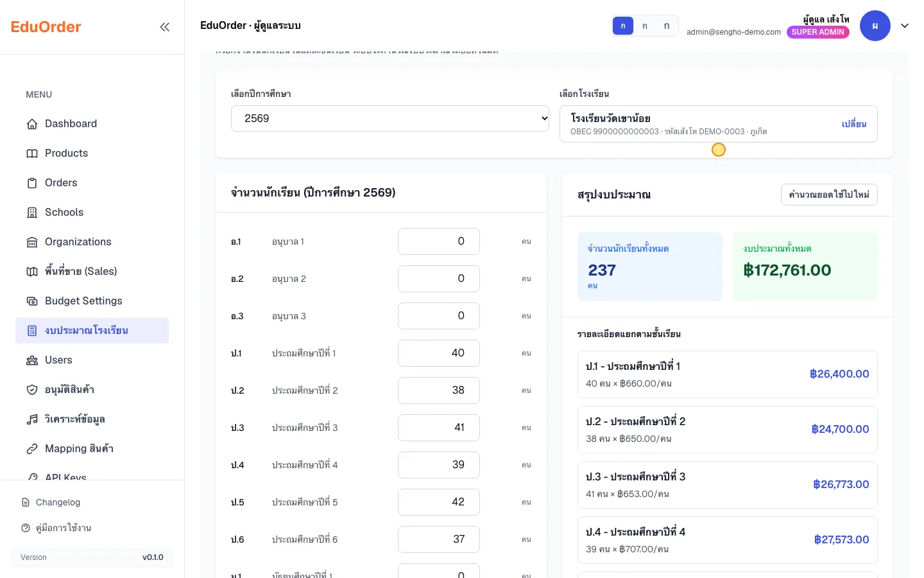Focus the ประถมศึกษาปีที่ 5 count field
The width and height of the screenshot is (924, 578).
coord(439,502)
